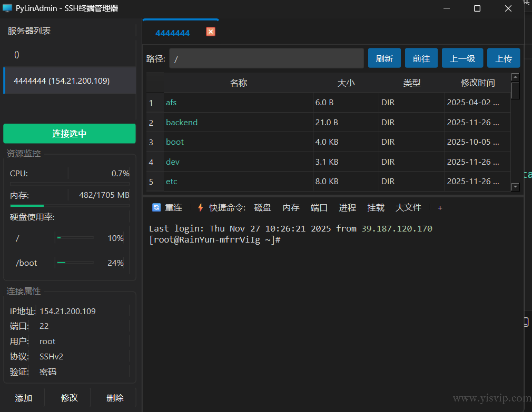The height and width of the screenshot is (412, 532).
Task: Click the plus icon to add a quick command
Action: [440, 207]
